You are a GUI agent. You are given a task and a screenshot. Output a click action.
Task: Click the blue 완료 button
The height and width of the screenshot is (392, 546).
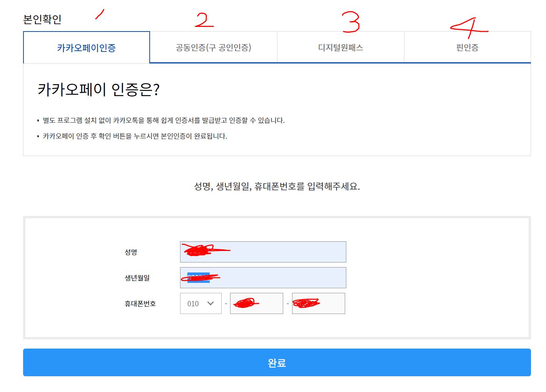coord(277,362)
